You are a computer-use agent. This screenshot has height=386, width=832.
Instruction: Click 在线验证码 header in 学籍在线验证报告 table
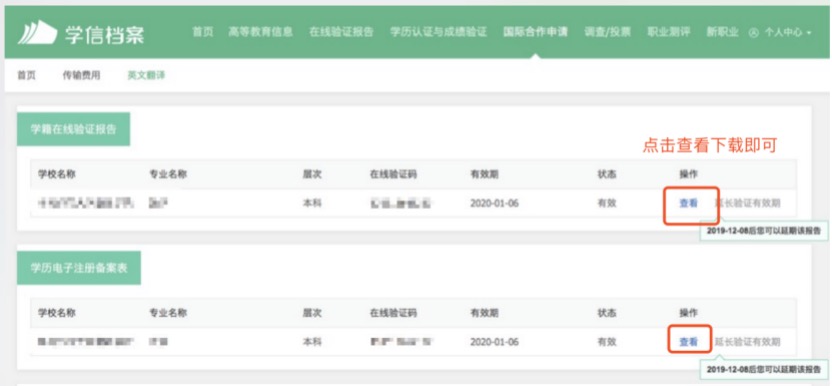393,174
